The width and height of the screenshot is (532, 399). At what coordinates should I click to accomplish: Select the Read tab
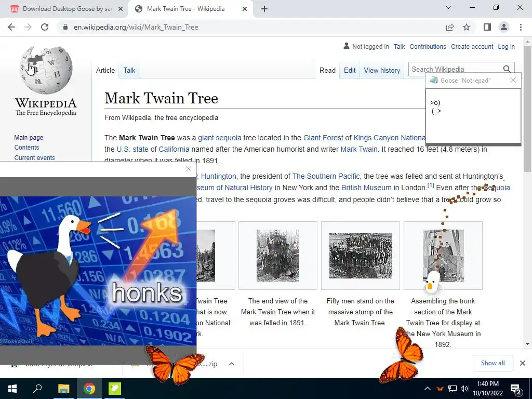pos(327,70)
